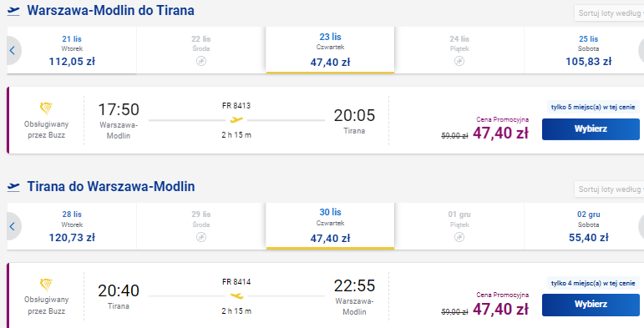The image size is (644, 328).
Task: Click the Ryanair harp logo on flight FR 8414
Action: [47, 285]
